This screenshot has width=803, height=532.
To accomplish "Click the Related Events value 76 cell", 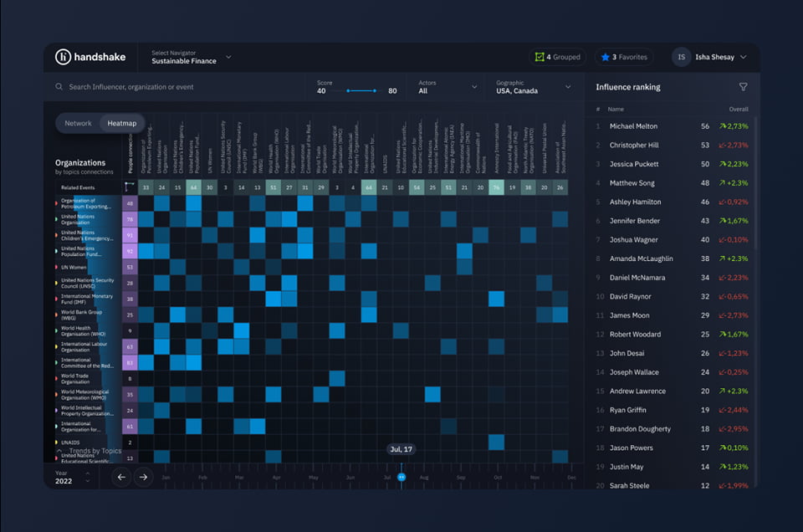I will click(x=496, y=187).
